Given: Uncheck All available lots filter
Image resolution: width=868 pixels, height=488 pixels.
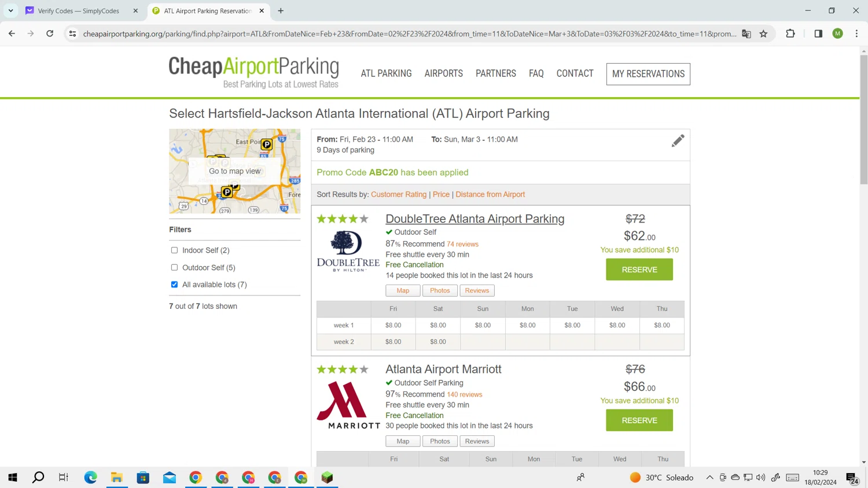Looking at the screenshot, I should point(174,284).
